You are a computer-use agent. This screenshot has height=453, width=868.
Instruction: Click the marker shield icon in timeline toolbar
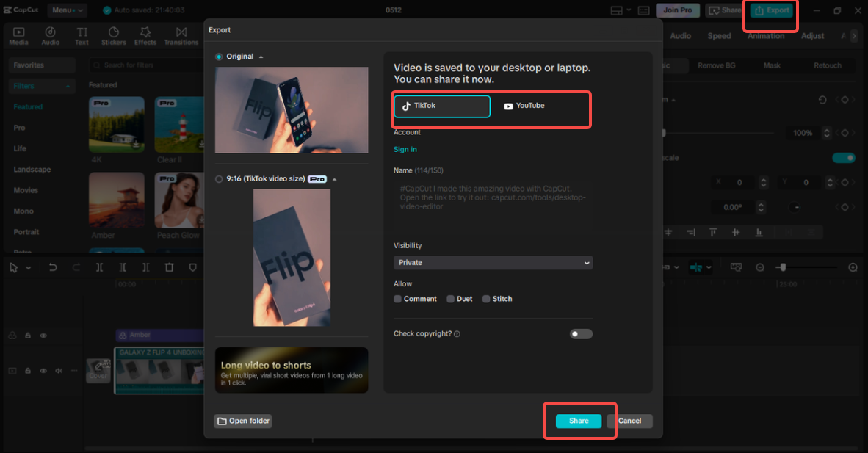click(x=192, y=267)
